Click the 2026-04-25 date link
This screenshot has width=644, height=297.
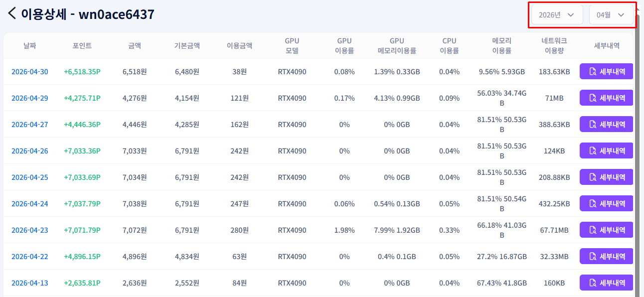(30, 177)
